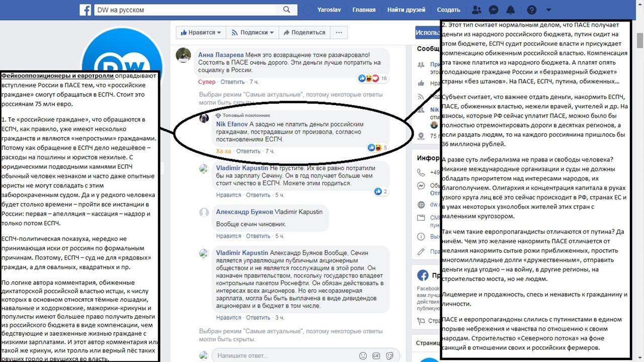Click the 3 ч. timestamp link
Image resolution: width=644 pixels, height=362 pixels.
pos(280,318)
